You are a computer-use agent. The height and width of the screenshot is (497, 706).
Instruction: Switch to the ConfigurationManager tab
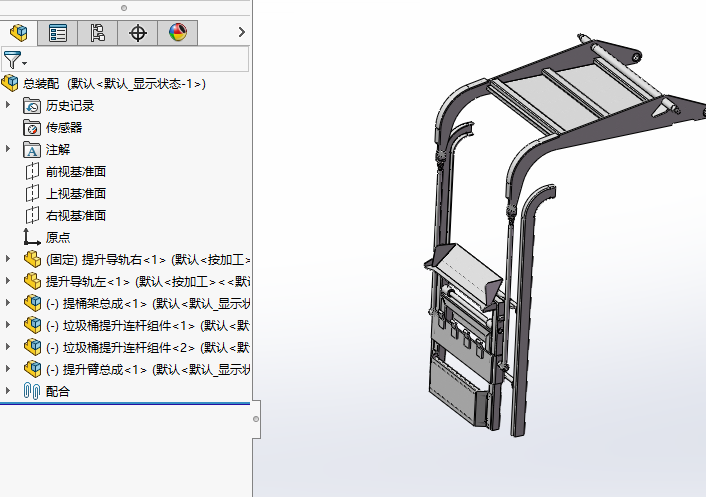point(97,33)
